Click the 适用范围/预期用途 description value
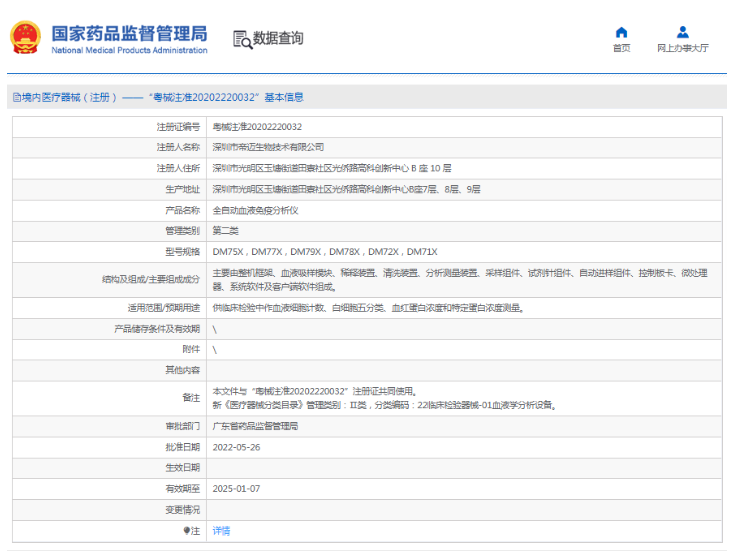 (x=368, y=308)
